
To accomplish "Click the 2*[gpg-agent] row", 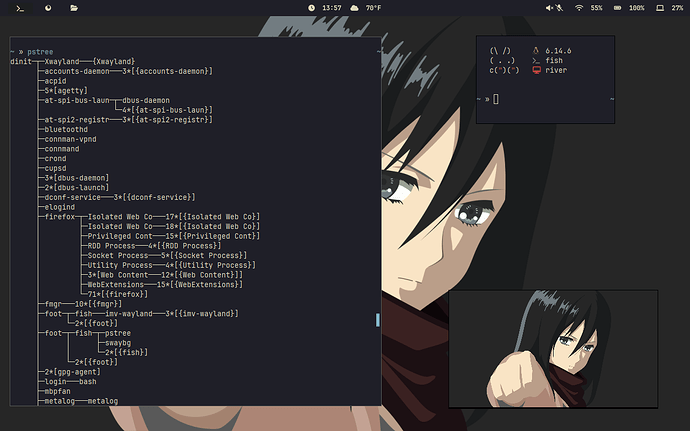I will 72,372.
